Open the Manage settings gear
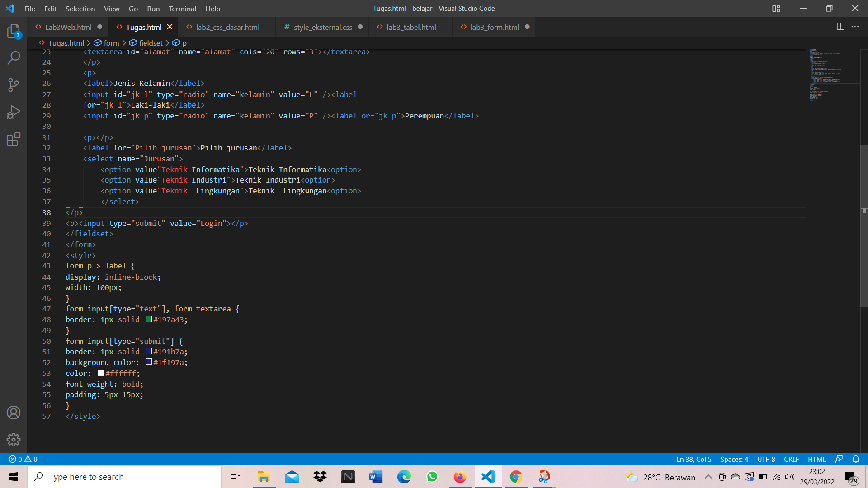 point(14,439)
